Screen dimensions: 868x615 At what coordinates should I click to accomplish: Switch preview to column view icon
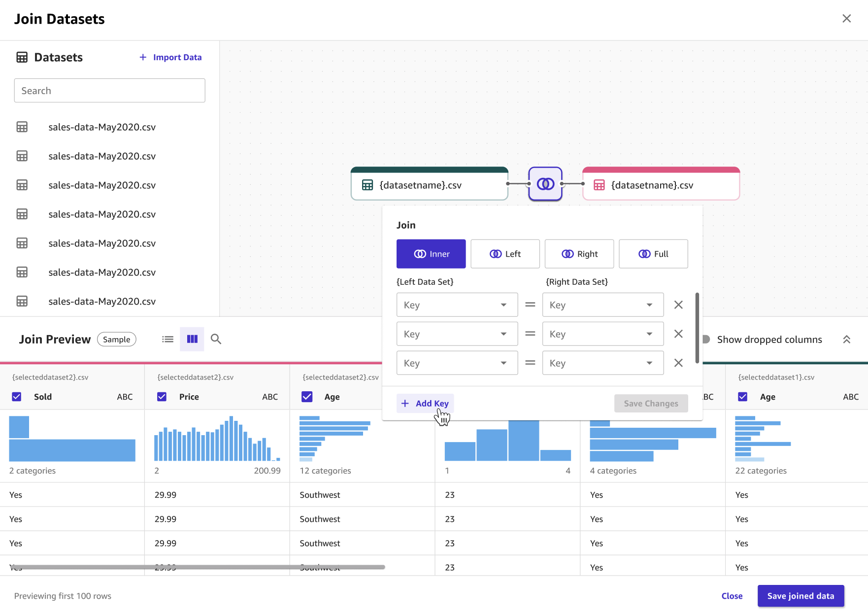192,339
